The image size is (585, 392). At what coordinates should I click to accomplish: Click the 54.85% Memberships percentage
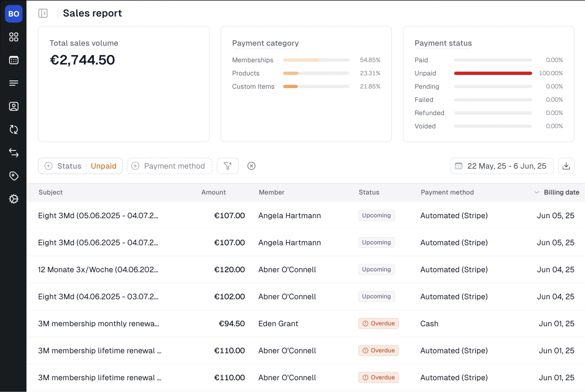[370, 60]
